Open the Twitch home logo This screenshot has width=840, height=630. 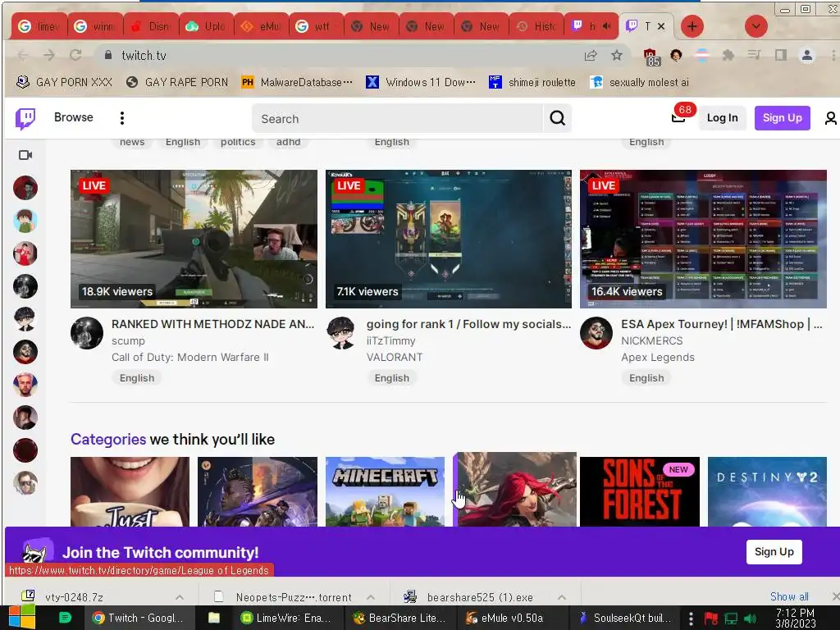(25, 118)
